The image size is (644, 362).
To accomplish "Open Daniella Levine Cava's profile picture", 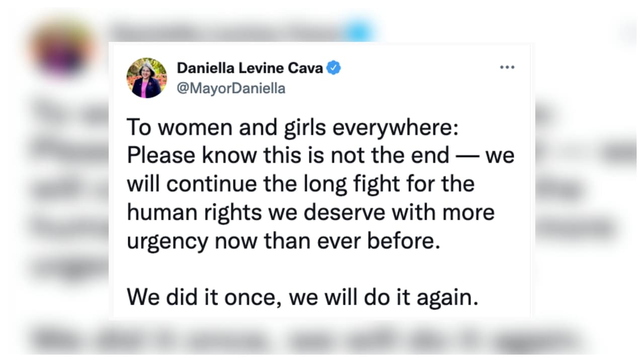I will [x=146, y=78].
